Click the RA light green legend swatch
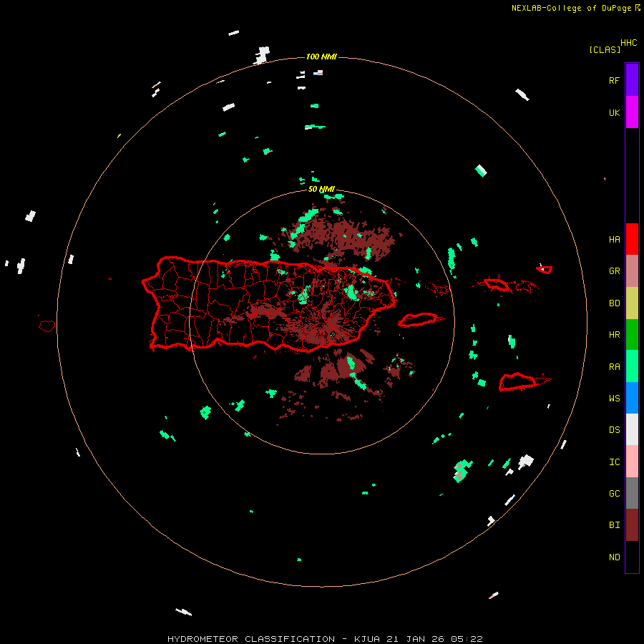The width and height of the screenshot is (644, 644). click(x=632, y=366)
